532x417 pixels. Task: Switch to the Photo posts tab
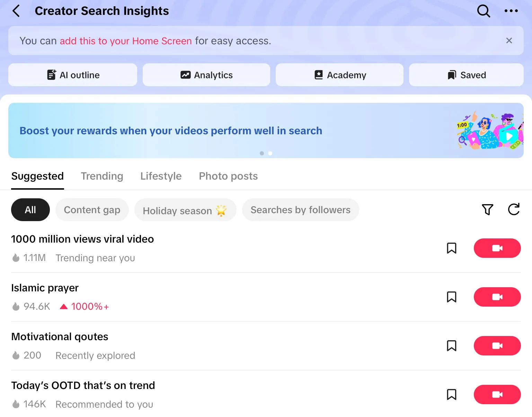click(x=228, y=176)
